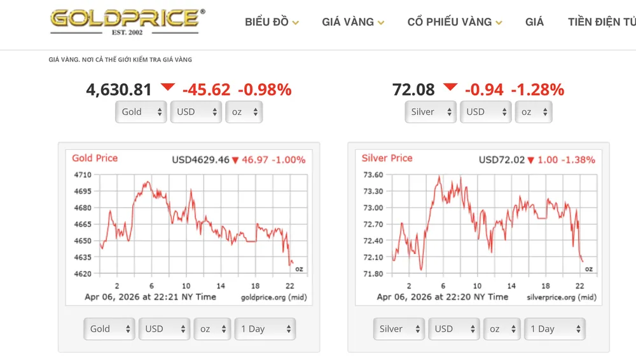Select the 1 Day range dropdown under gold chart

pos(265,329)
